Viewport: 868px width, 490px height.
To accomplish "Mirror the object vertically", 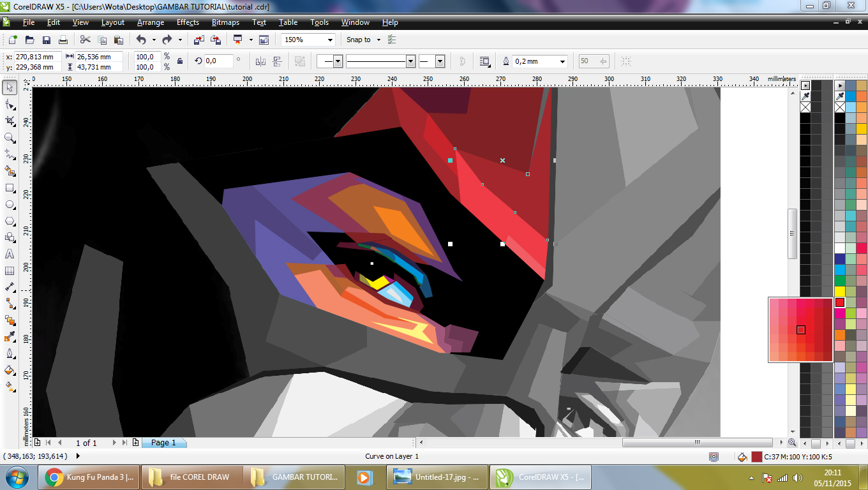I will pyautogui.click(x=278, y=61).
